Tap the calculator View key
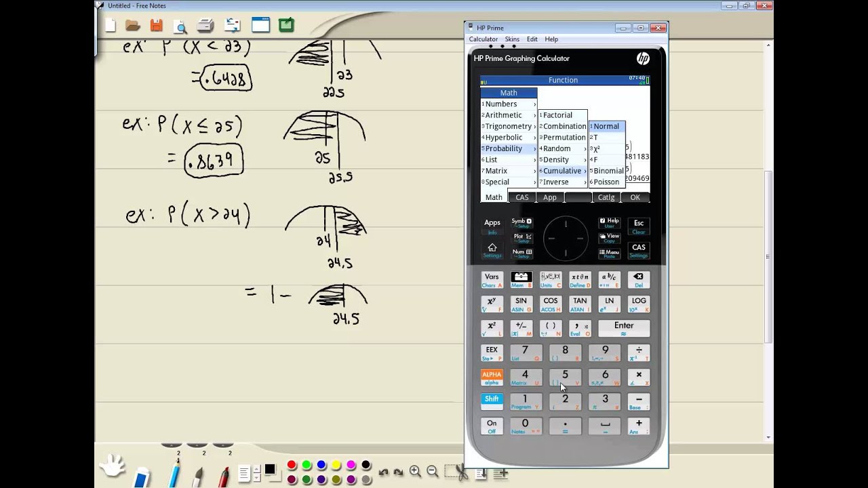Image resolution: width=868 pixels, height=488 pixels. [x=609, y=238]
